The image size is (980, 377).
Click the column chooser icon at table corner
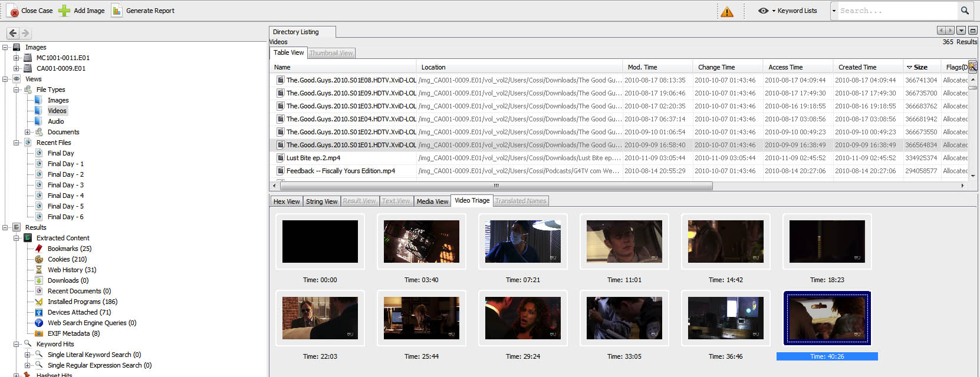pyautogui.click(x=972, y=67)
